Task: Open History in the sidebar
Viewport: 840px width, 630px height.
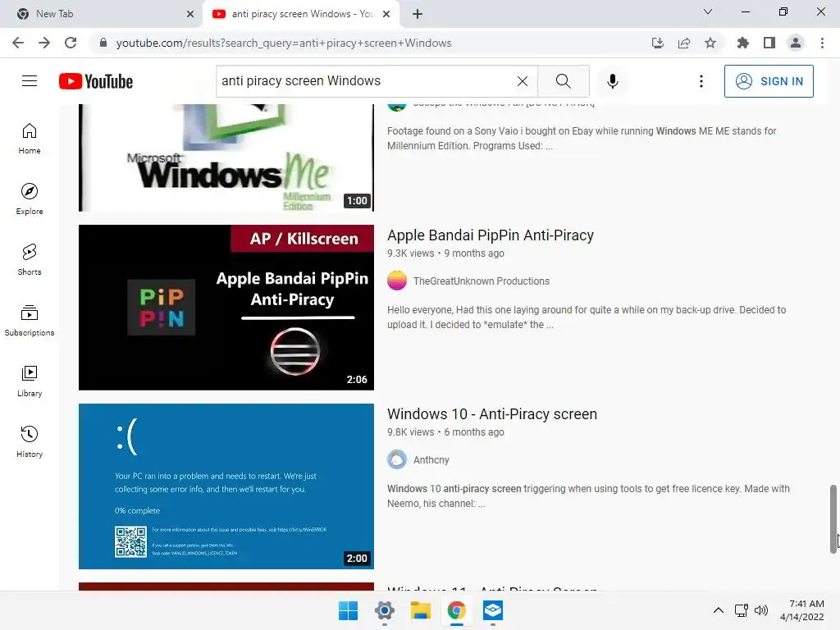Action: 30,442
